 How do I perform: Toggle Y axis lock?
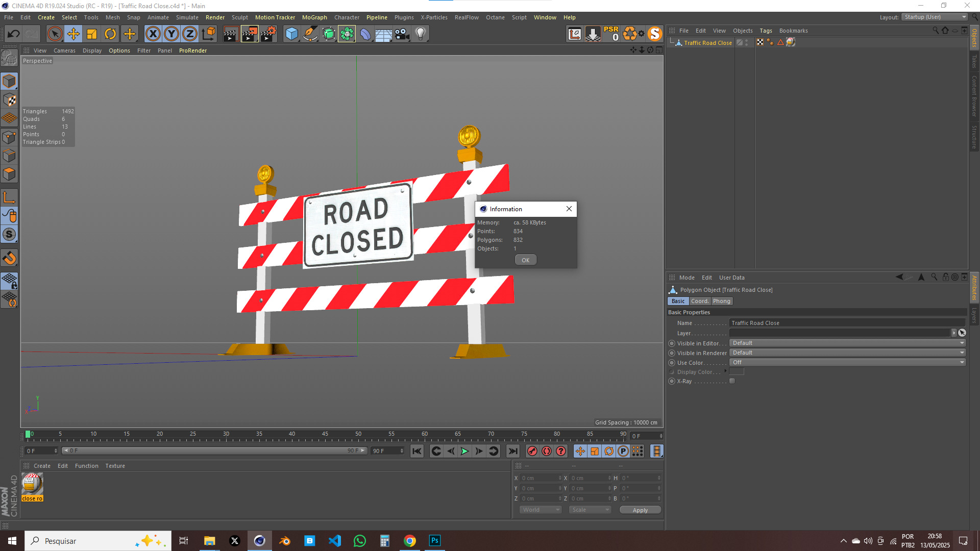coord(171,34)
